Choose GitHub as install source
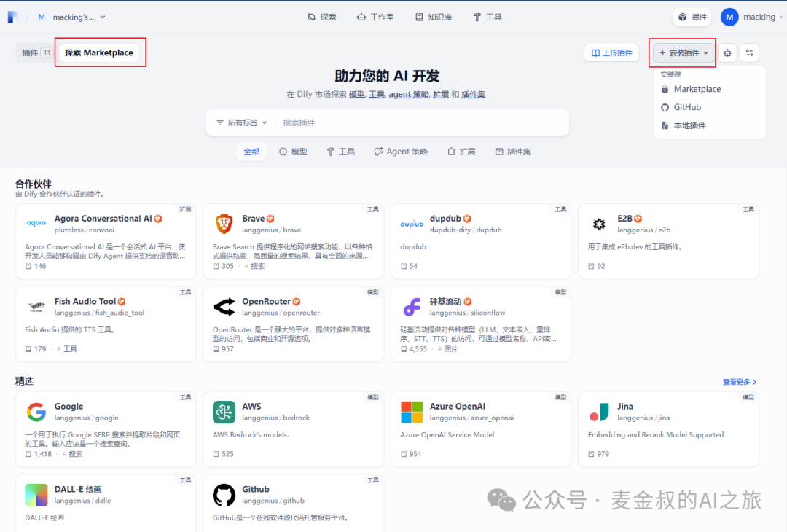This screenshot has height=532, width=787. [709, 107]
